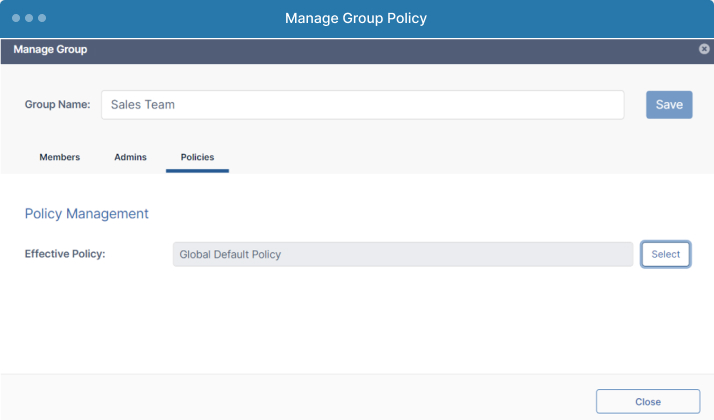The image size is (714, 420).
Task: Click the gray footer bar beside Close
Action: click(298, 397)
